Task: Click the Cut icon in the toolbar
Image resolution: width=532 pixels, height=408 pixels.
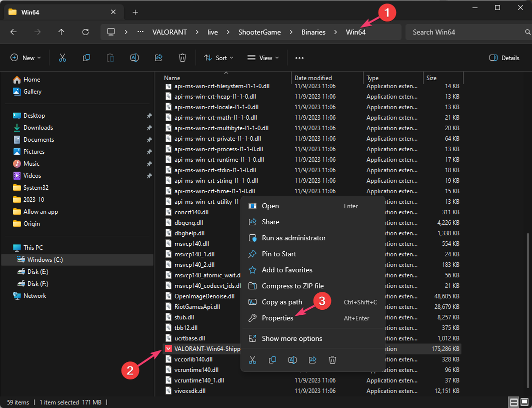Action: [62, 58]
